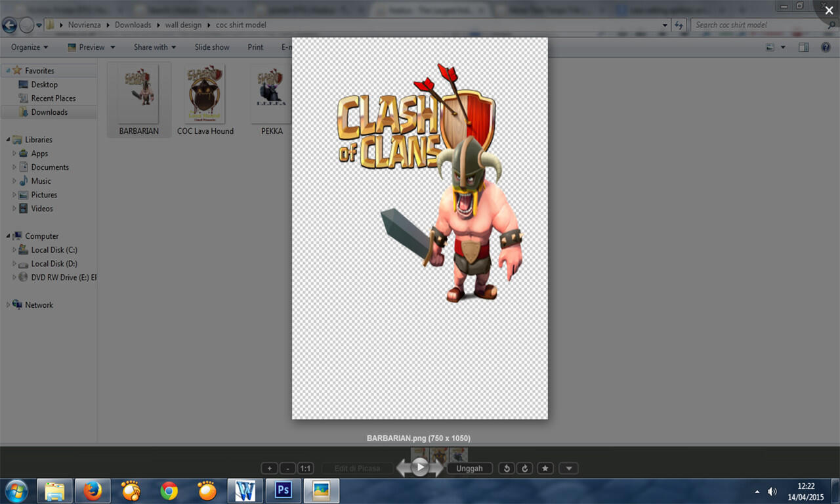Go to the next photo arrow
This screenshot has width=840, height=504.
(x=437, y=468)
